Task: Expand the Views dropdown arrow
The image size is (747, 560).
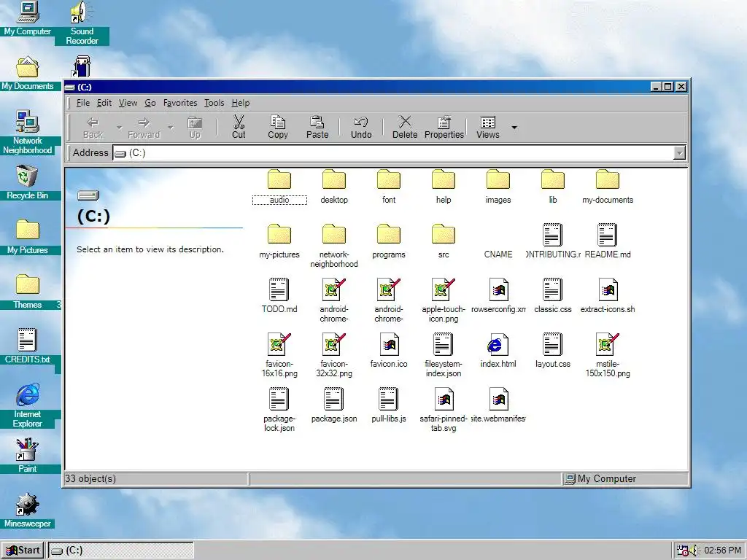Action: 514,127
